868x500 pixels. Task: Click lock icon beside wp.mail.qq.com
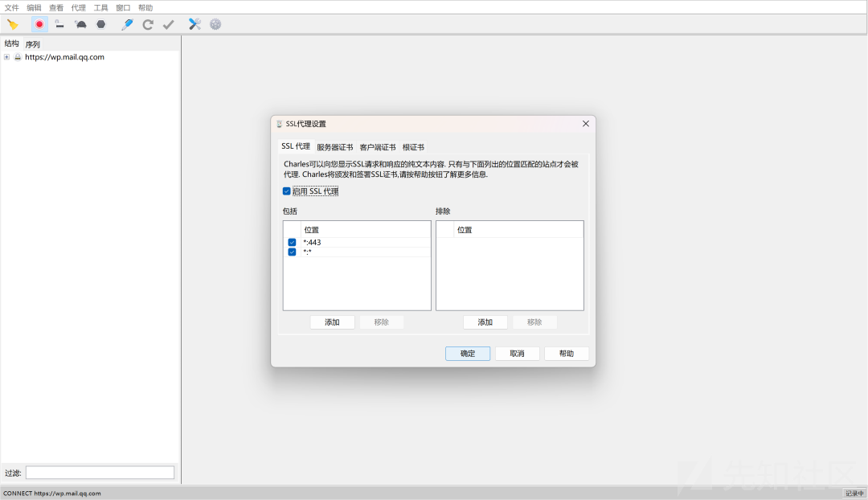tap(18, 57)
